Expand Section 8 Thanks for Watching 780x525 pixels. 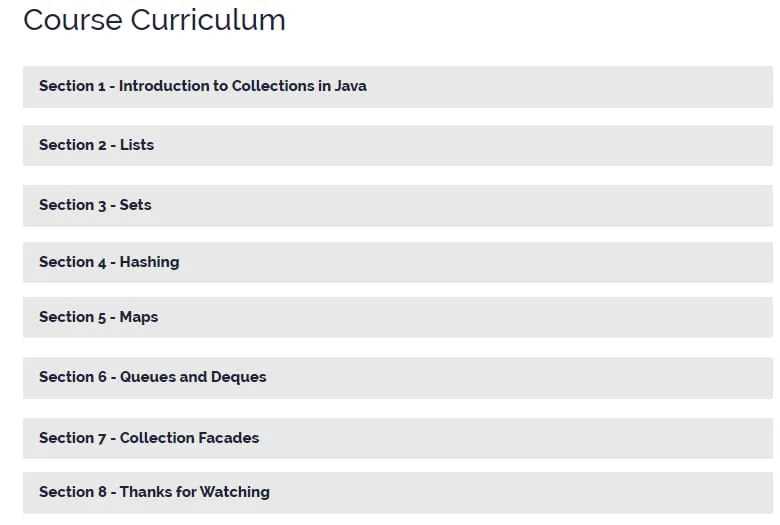pos(397,493)
